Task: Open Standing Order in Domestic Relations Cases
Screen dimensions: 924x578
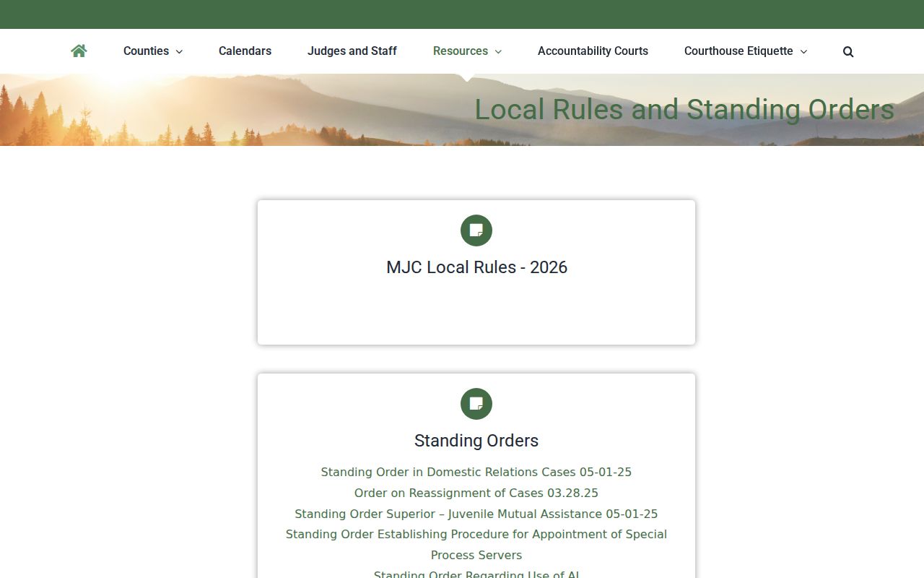Action: [x=476, y=472]
